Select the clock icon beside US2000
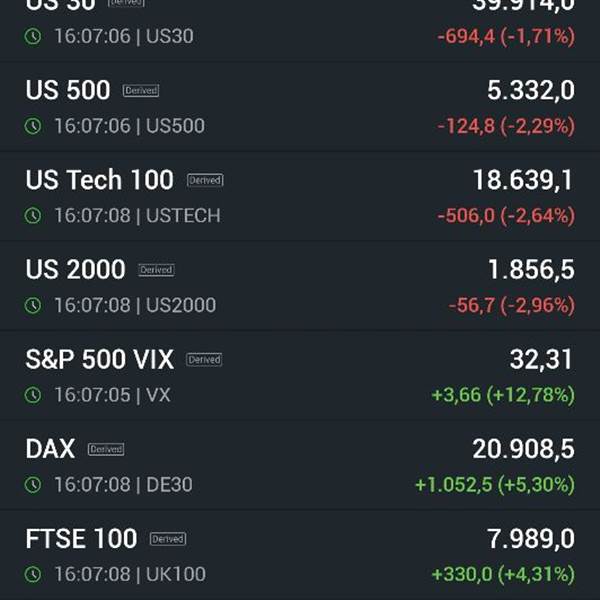The image size is (600, 600). (x=33, y=305)
